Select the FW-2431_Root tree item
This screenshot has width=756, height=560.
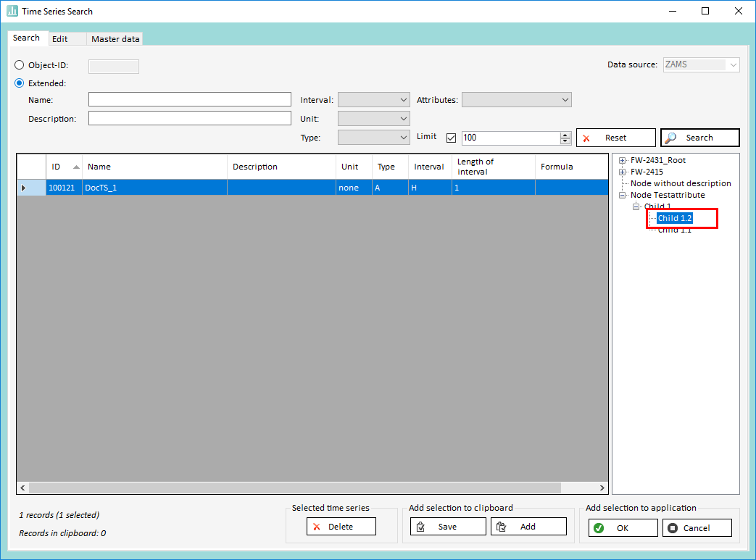click(x=658, y=161)
